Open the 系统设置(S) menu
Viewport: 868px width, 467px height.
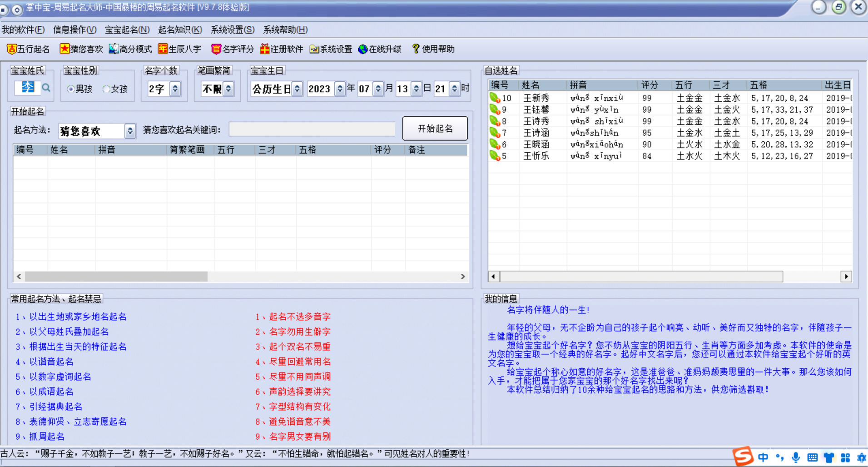point(232,30)
